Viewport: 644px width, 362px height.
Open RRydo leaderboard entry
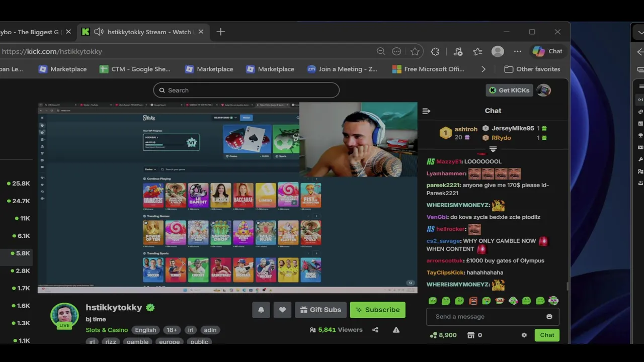click(x=515, y=138)
